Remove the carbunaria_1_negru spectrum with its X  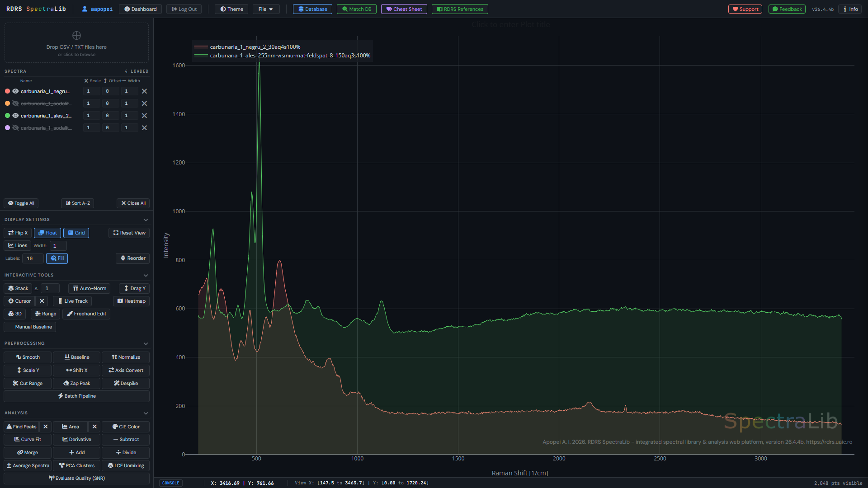(x=144, y=91)
